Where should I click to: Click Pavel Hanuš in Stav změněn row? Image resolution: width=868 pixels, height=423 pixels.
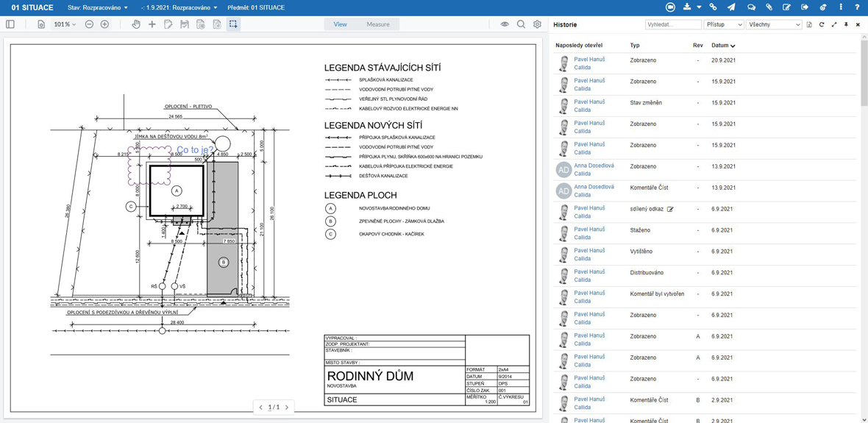(x=589, y=101)
